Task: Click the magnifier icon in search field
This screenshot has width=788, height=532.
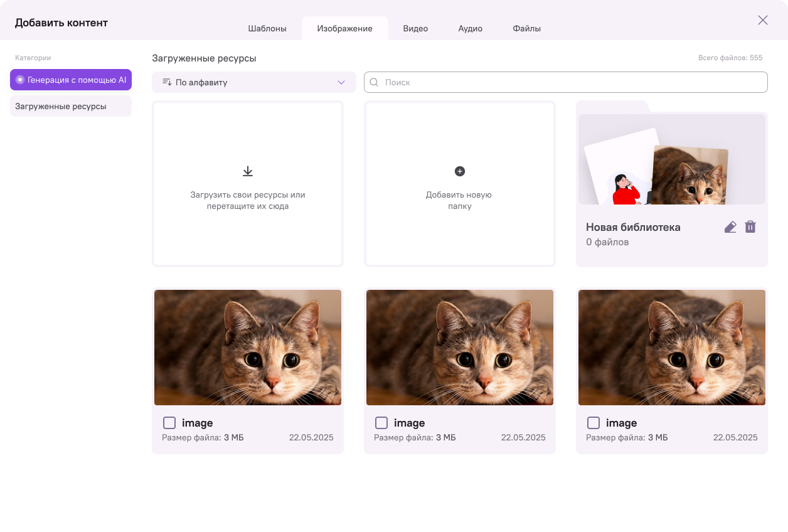Action: pos(374,82)
